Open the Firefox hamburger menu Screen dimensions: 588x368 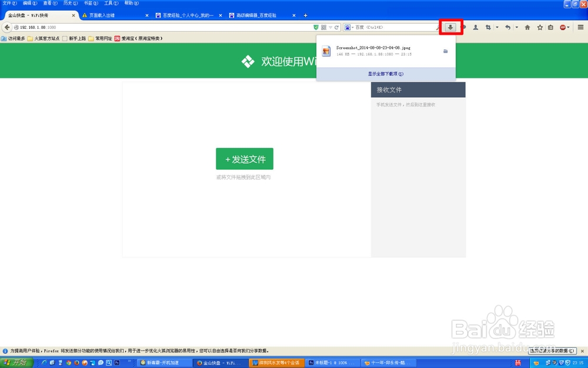[x=580, y=28]
